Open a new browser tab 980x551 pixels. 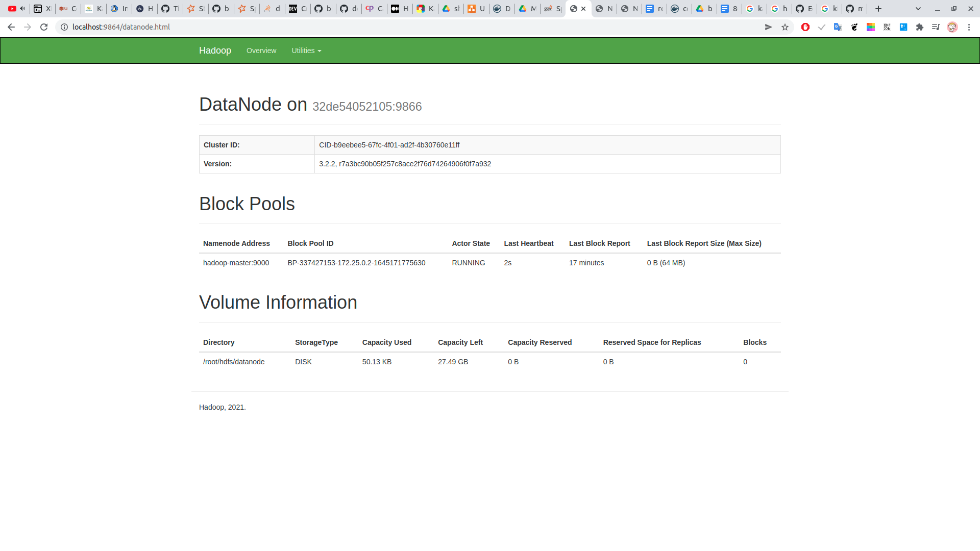pyautogui.click(x=878, y=9)
